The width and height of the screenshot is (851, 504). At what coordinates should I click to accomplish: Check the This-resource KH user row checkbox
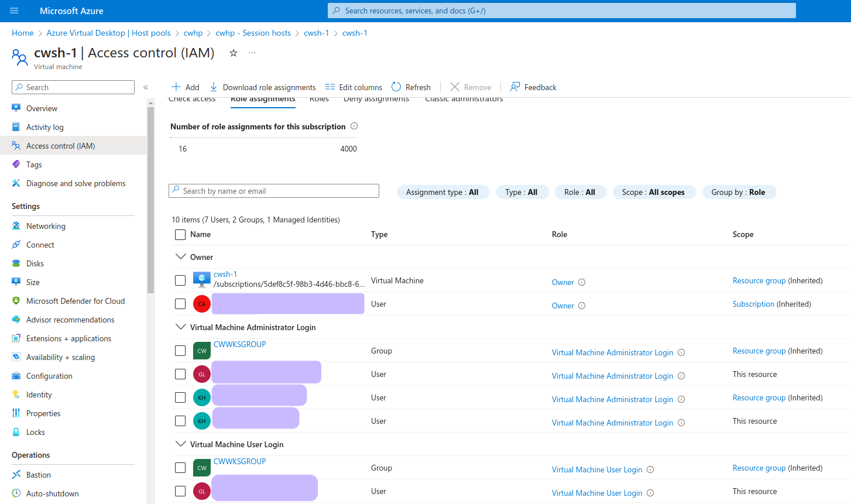pyautogui.click(x=180, y=421)
